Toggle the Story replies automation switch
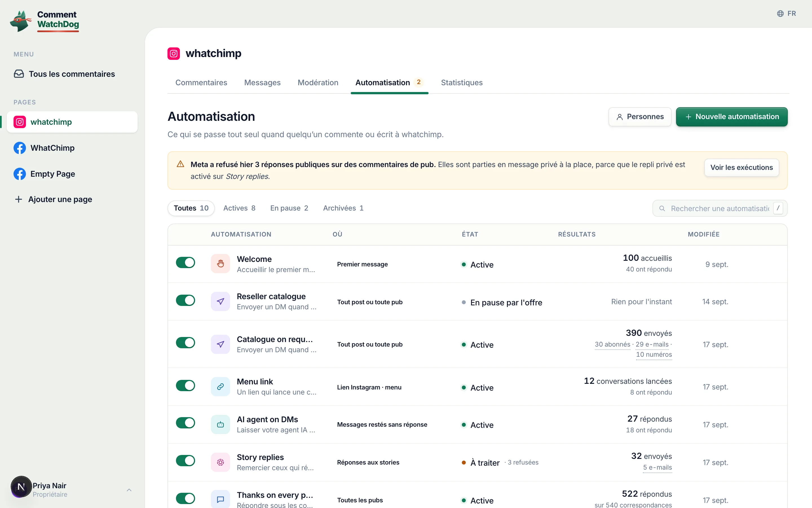Screen dimensions: 812x508 (185, 461)
